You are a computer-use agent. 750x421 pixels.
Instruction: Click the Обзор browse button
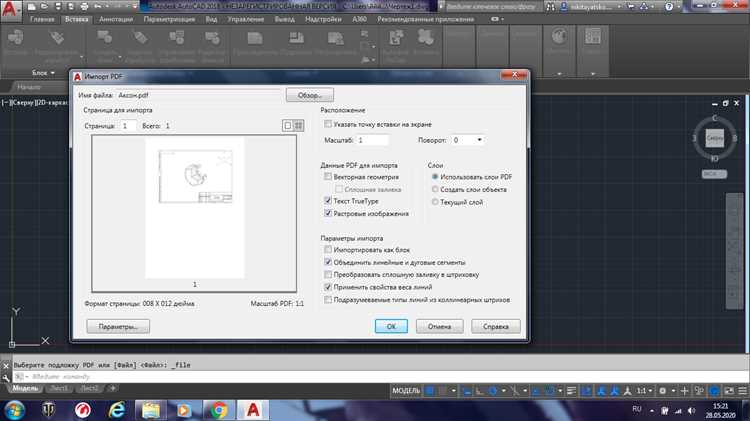click(x=309, y=95)
